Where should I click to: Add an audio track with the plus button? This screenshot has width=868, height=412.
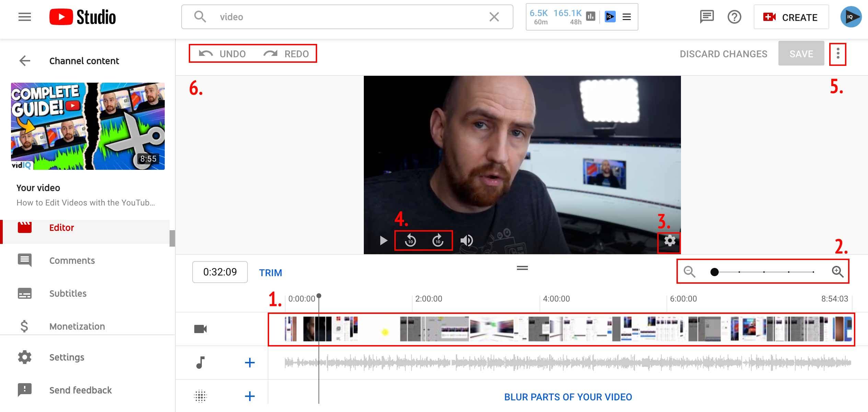[250, 363]
